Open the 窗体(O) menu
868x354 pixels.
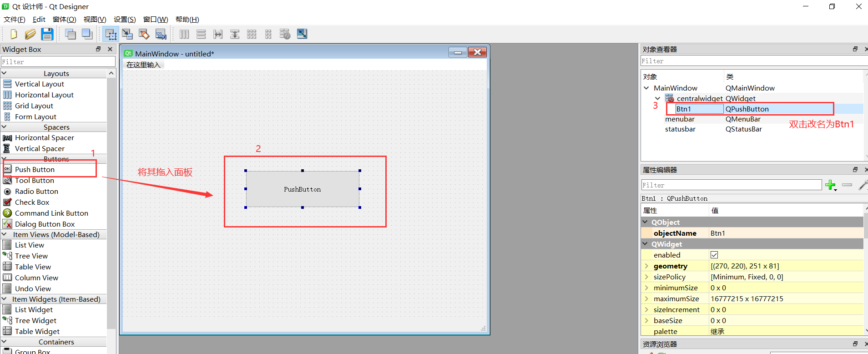tap(65, 19)
